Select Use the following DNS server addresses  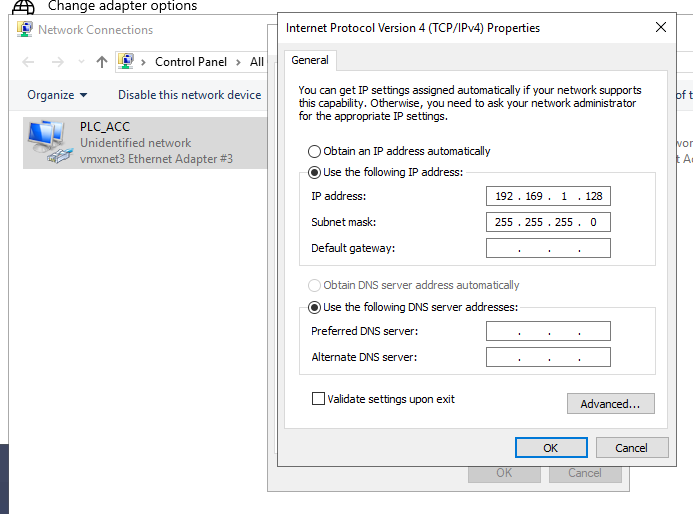[315, 307]
